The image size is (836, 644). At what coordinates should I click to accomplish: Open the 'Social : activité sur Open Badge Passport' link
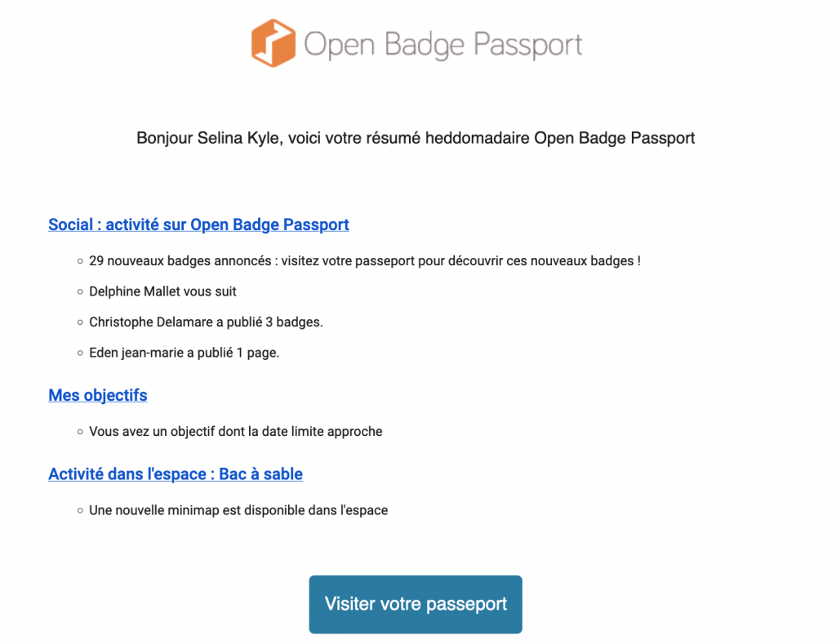click(x=198, y=224)
